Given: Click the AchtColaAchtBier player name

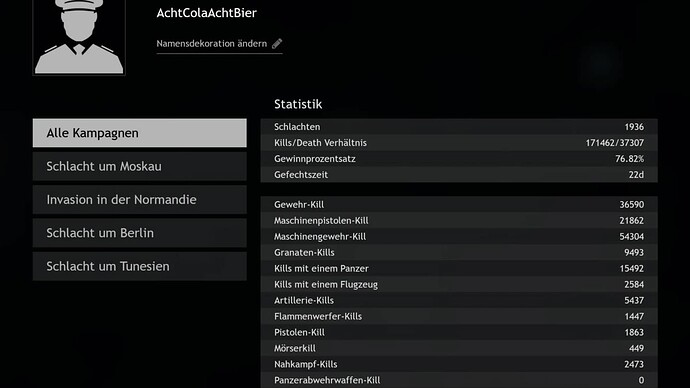Looking at the screenshot, I should click(x=206, y=13).
